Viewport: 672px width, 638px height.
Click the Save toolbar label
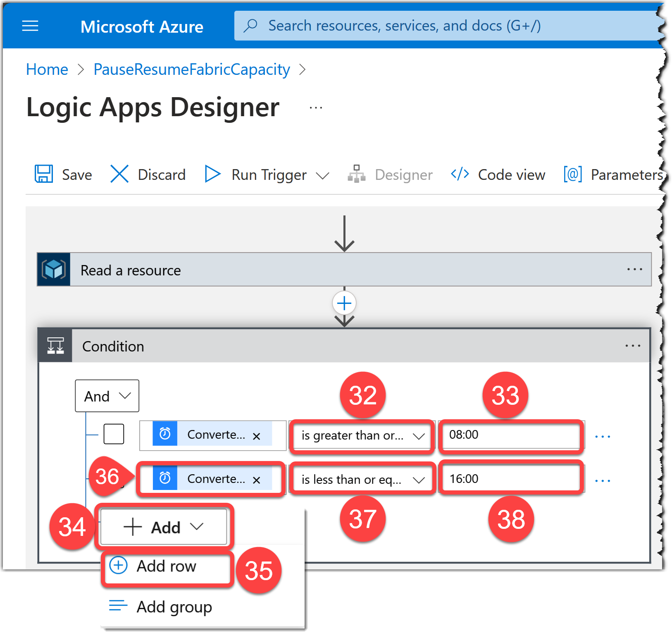pos(77,175)
